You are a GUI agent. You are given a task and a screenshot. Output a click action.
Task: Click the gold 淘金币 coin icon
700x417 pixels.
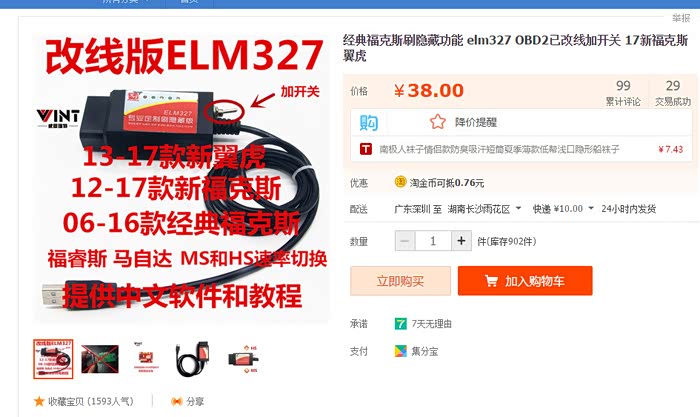coord(400,182)
